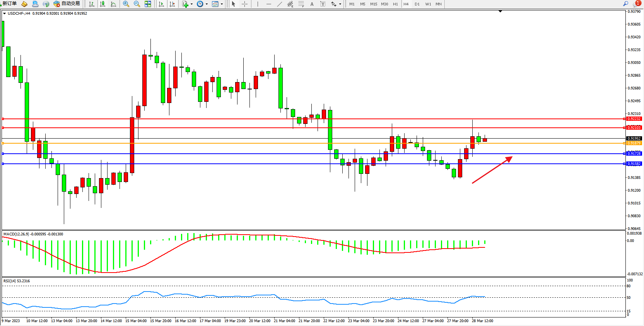Image resolution: width=644 pixels, height=326 pixels.
Task: Expand the periodicity clock dropdown arrow
Action: coord(207,4)
